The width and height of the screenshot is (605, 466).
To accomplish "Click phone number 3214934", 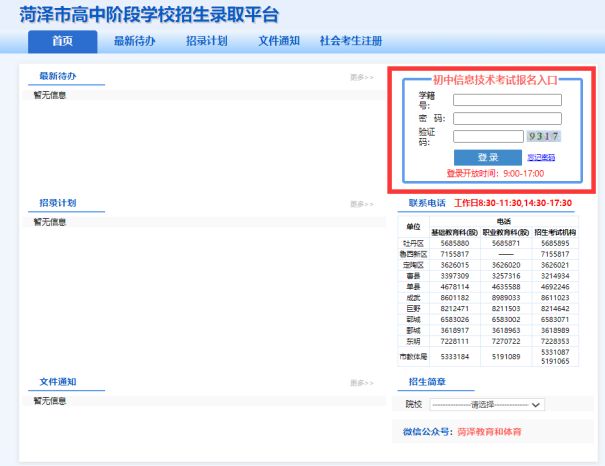I will click(555, 276).
